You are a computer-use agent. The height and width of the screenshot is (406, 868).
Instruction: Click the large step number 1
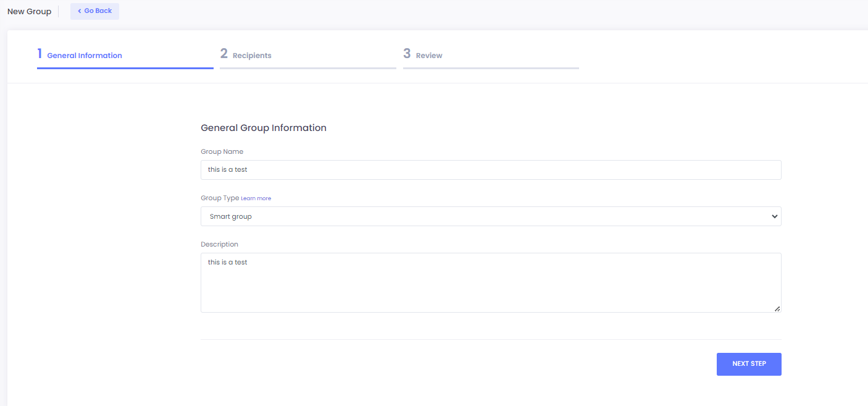[x=40, y=54]
